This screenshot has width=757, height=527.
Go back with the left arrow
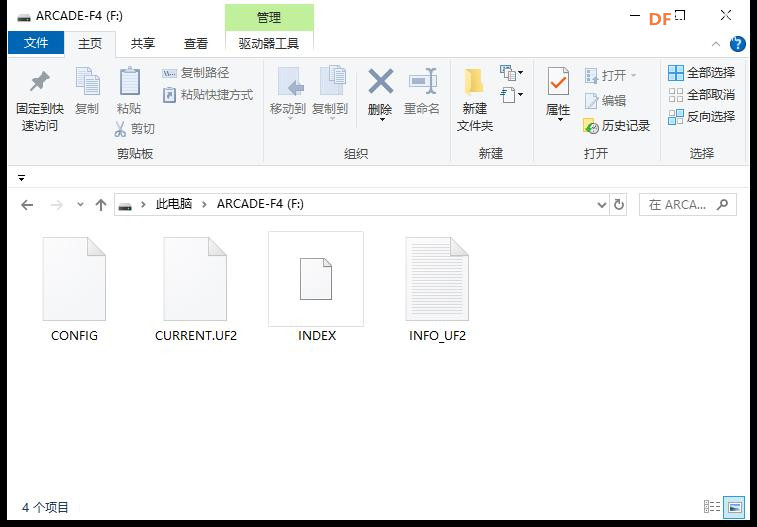point(27,205)
